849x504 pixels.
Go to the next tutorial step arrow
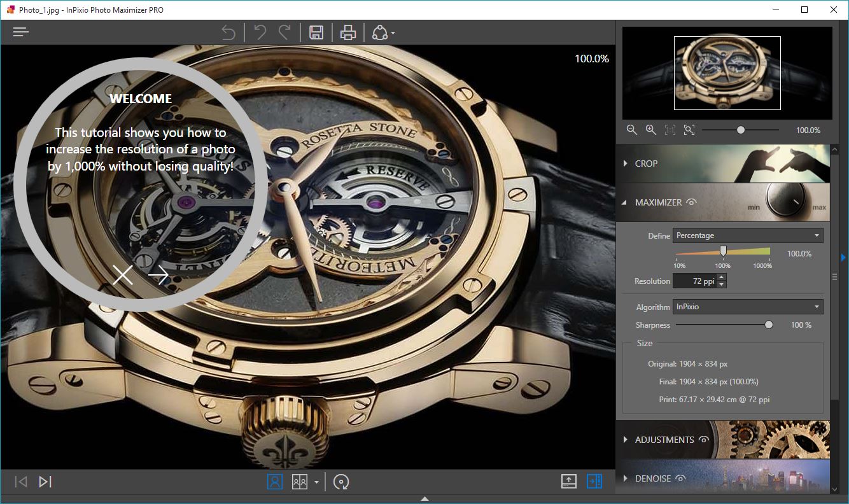pyautogui.click(x=158, y=275)
